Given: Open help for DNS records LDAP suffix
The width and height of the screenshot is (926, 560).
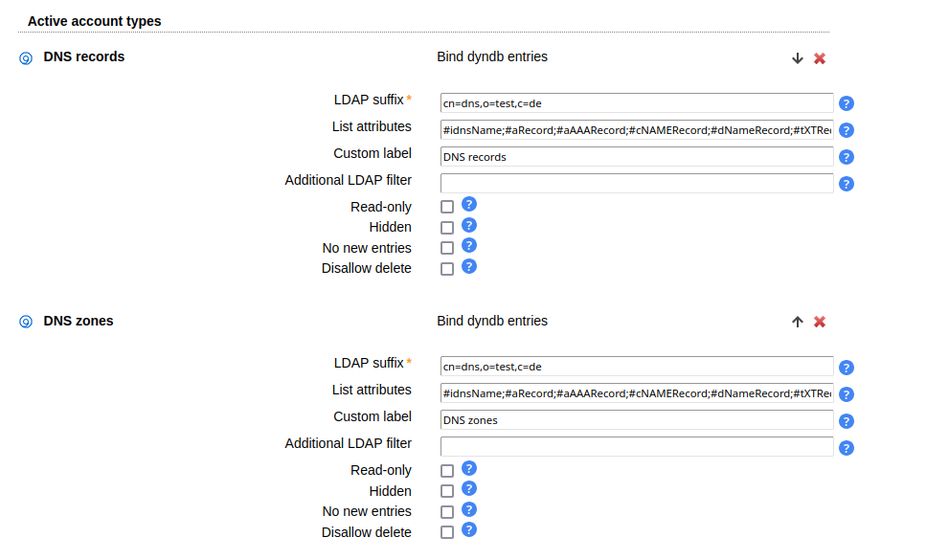Looking at the screenshot, I should pos(847,103).
